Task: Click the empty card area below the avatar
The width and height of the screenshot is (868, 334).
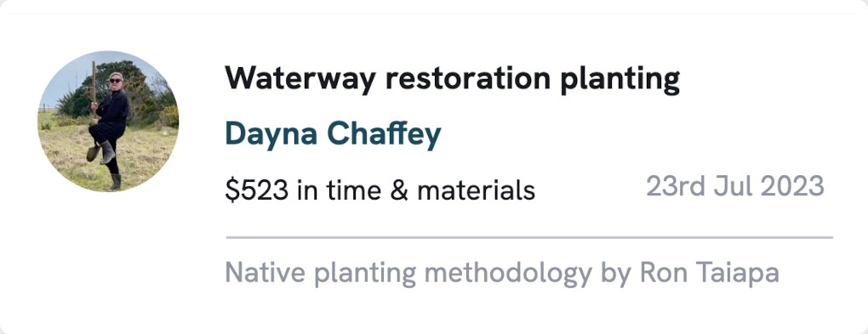Action: (x=108, y=260)
